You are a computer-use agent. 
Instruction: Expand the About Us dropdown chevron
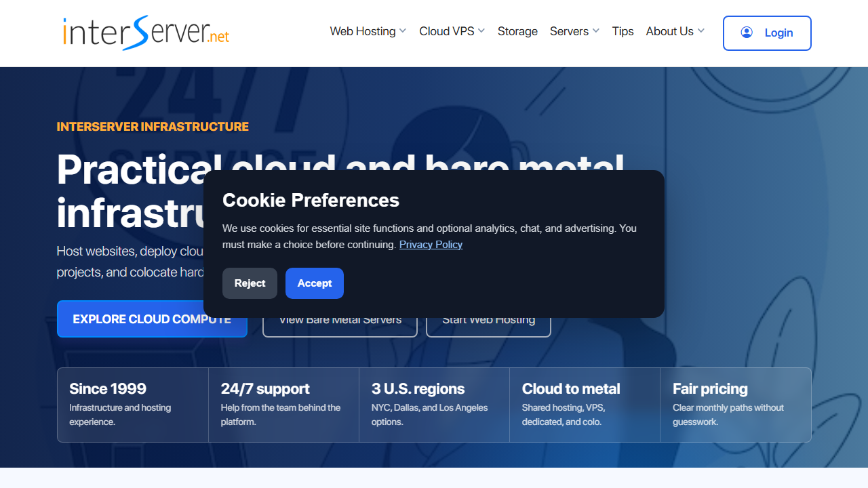701,31
